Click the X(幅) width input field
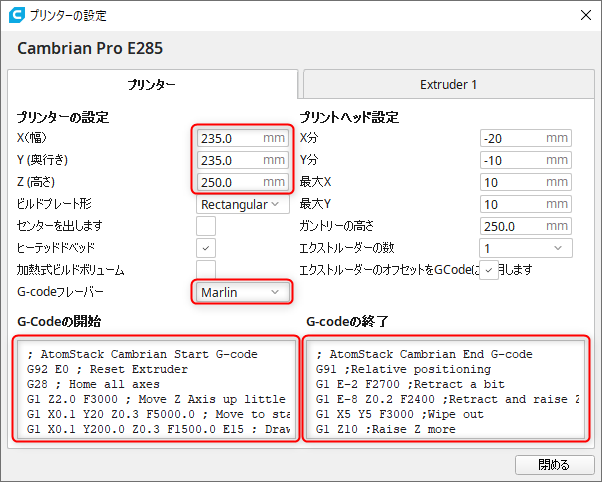Image resolution: width=602 pixels, height=482 pixels. tap(243, 138)
